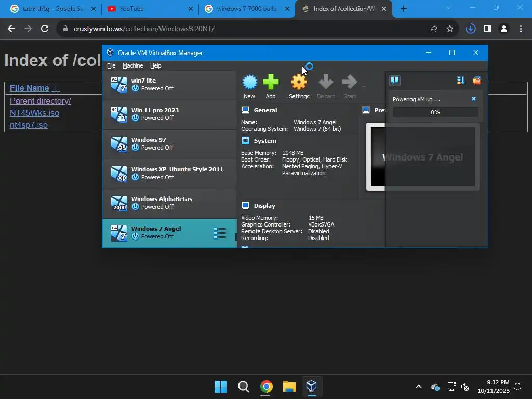Viewport: 532px width, 399px height.
Task: Expand the Start button dropdown arrow
Action: click(364, 87)
